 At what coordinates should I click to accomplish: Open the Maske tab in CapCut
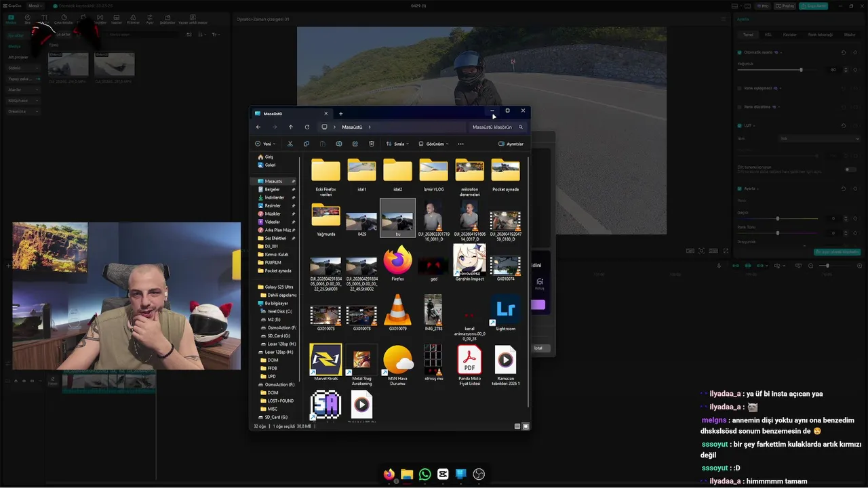pyautogui.click(x=850, y=35)
